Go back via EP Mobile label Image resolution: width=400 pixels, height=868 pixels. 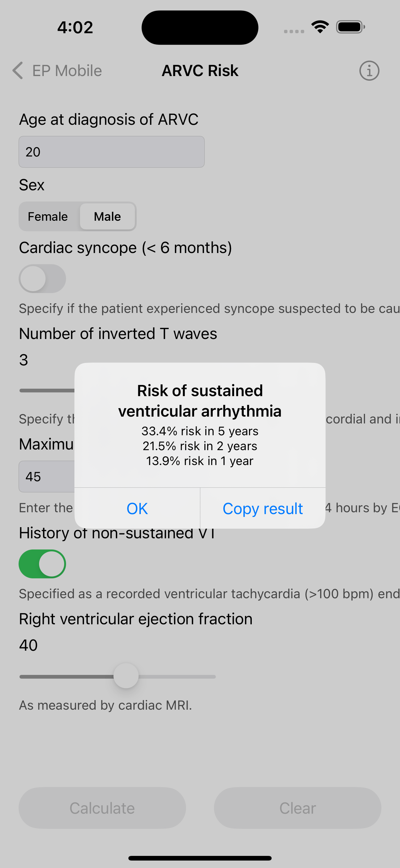pyautogui.click(x=67, y=71)
